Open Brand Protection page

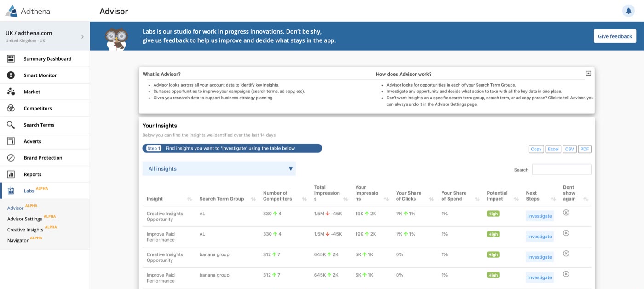pyautogui.click(x=45, y=158)
